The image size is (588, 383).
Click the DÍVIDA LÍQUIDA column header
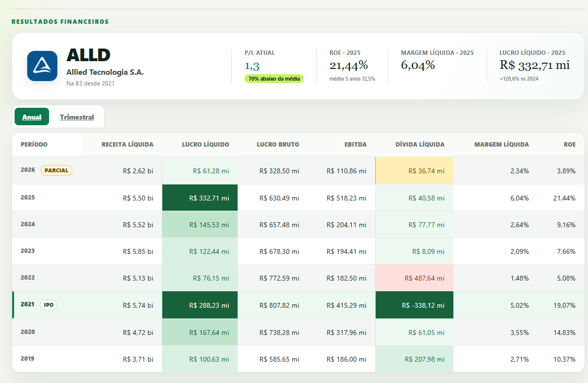(x=420, y=144)
